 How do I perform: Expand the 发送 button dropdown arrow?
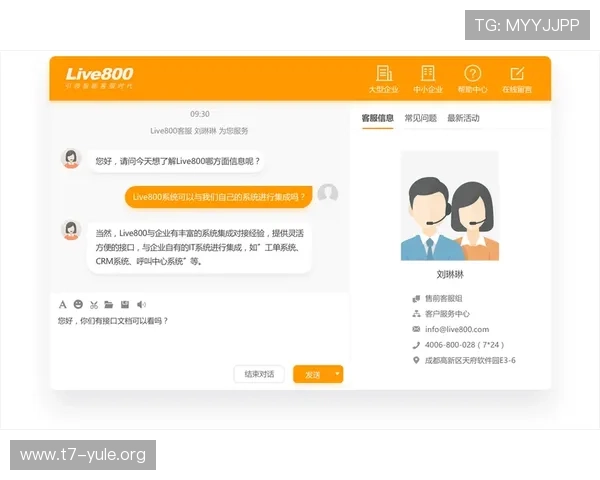click(x=337, y=374)
